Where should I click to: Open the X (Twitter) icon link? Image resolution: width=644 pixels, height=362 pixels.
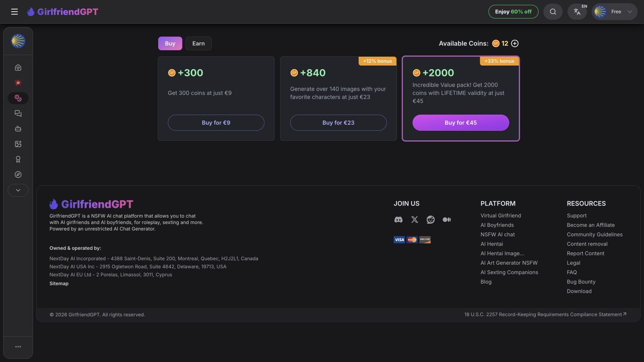[x=415, y=220]
